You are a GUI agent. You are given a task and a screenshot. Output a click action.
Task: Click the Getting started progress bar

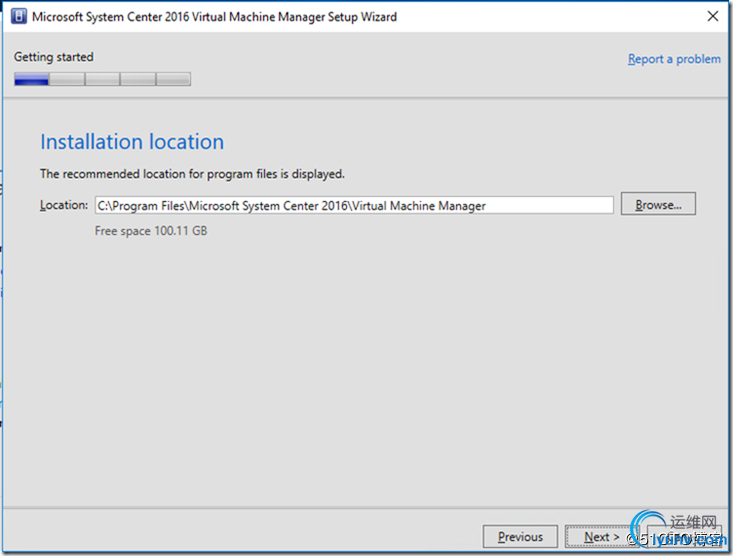(x=102, y=79)
